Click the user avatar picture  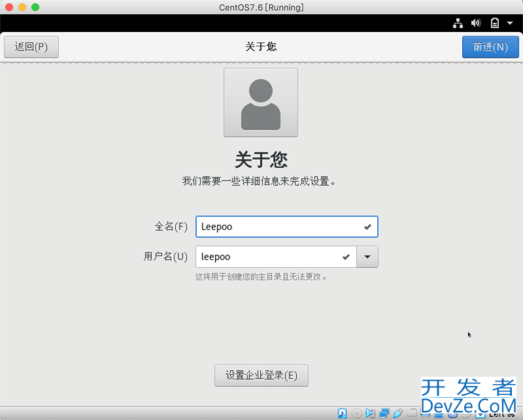pos(261,103)
